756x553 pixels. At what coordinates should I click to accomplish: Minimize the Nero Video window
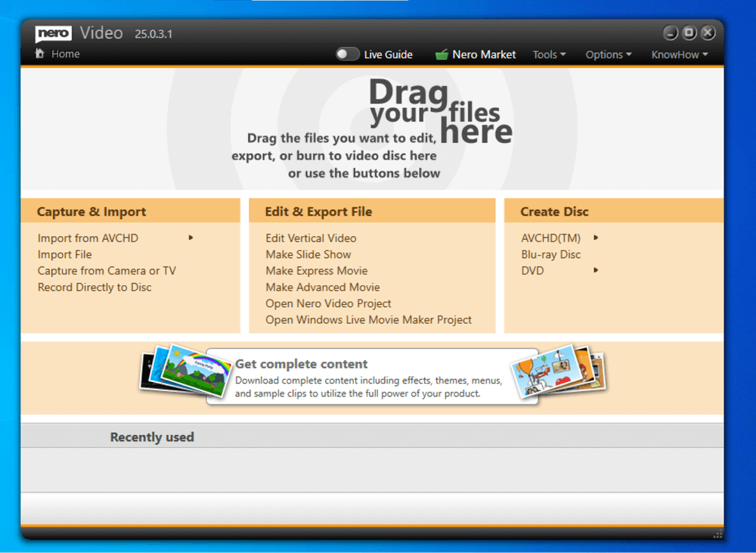[x=670, y=33]
